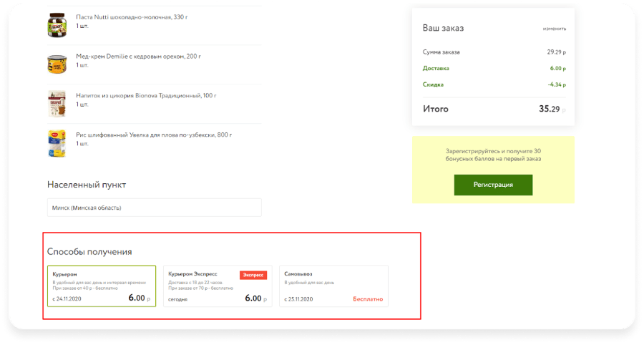This screenshot has height=345, width=644.
Task: Click the Nutti chocolate paste jar thumbnail
Action: click(x=57, y=25)
